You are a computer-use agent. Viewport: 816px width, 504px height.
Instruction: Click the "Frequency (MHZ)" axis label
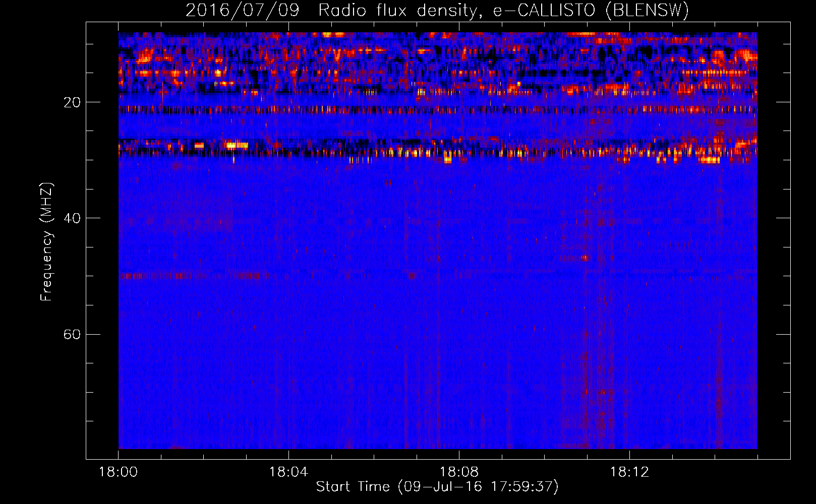point(46,242)
